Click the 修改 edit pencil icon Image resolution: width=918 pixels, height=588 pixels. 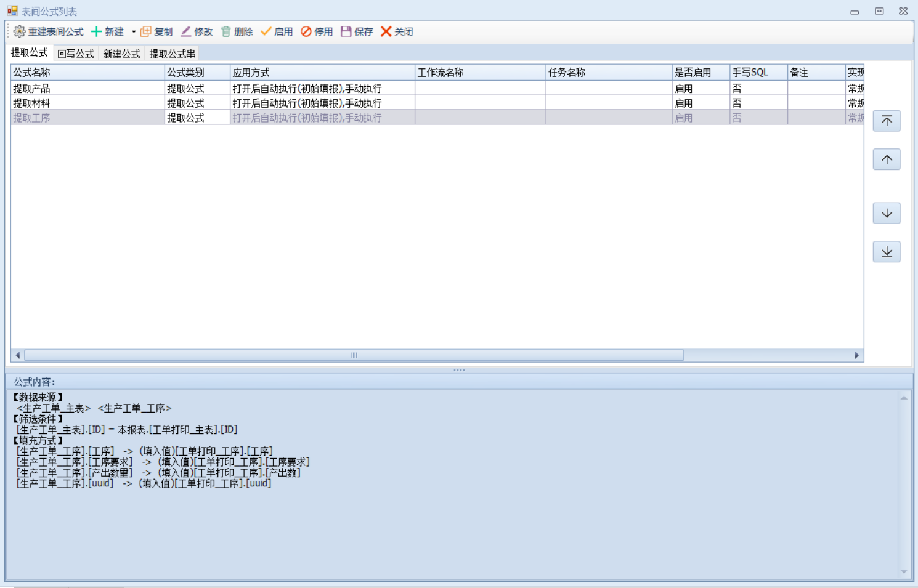(186, 31)
